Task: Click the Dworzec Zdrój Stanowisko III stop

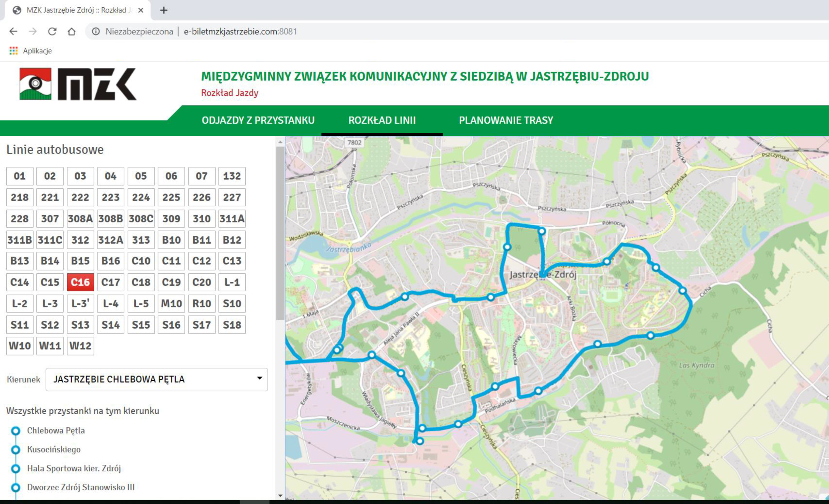Action: 81,487
